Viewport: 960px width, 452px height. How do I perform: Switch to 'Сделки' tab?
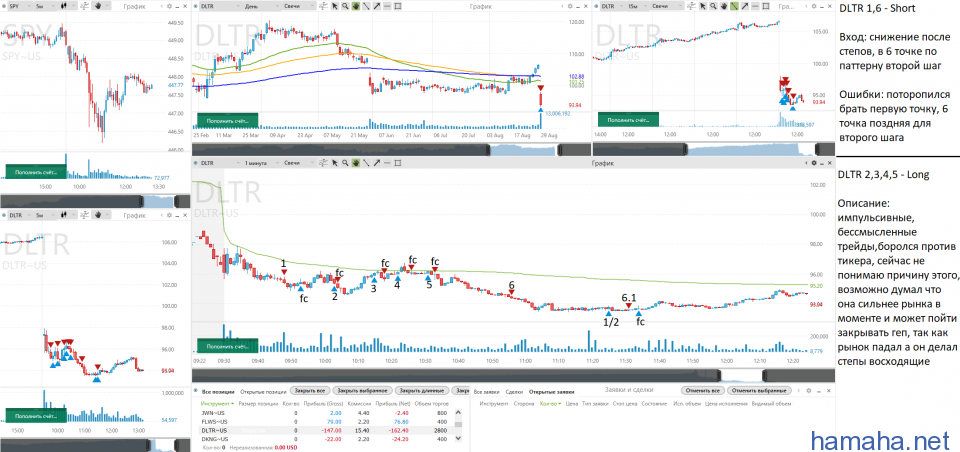point(514,392)
